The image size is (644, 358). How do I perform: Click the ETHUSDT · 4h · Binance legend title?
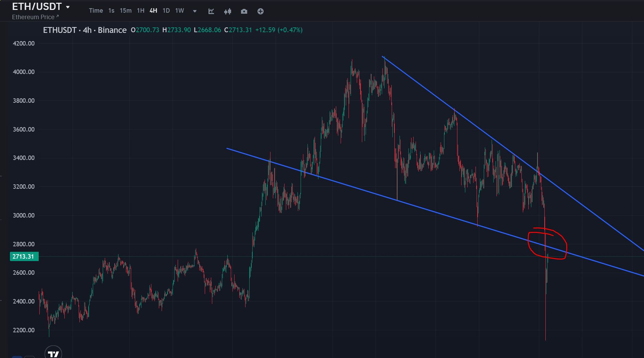coord(85,30)
